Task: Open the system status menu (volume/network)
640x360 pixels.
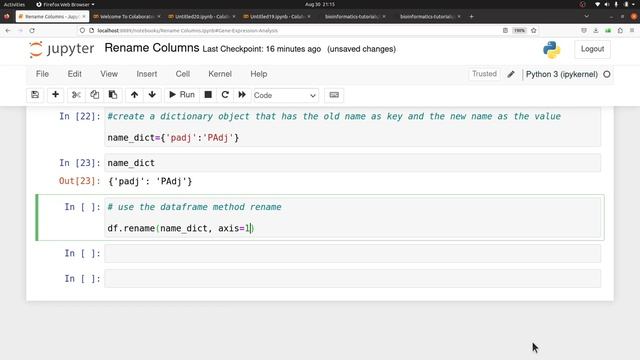Action: tap(616, 4)
